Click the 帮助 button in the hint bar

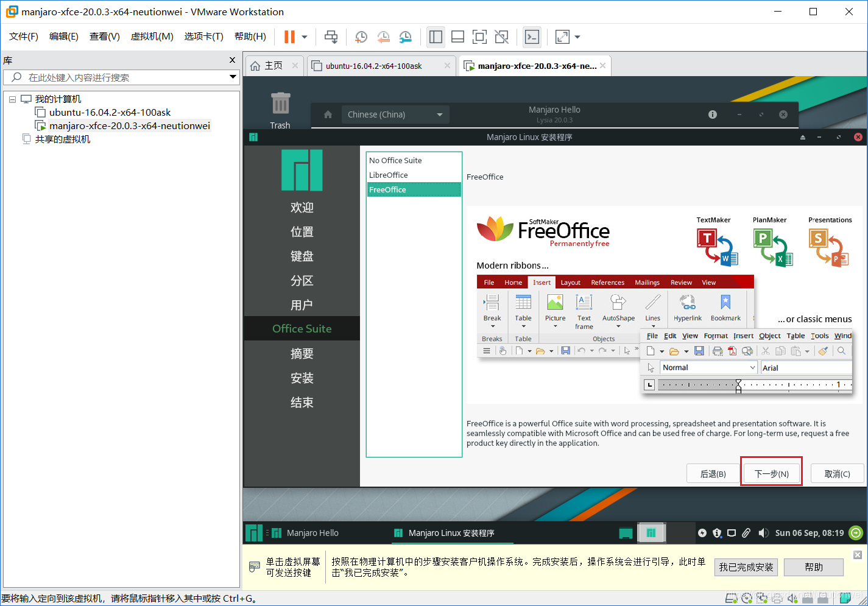click(814, 567)
